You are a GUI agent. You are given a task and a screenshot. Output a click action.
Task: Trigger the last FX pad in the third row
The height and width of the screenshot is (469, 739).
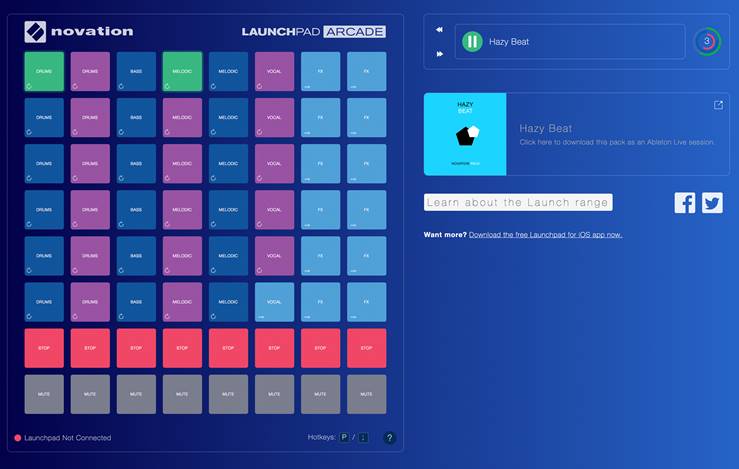(x=367, y=164)
